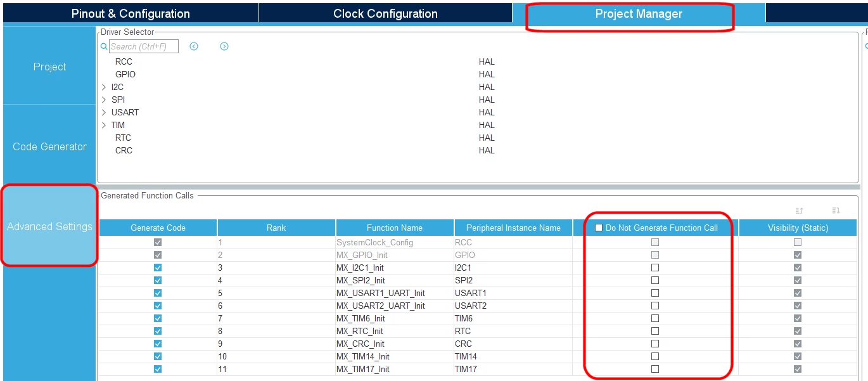Expand the TIM driver entry

pyautogui.click(x=104, y=125)
